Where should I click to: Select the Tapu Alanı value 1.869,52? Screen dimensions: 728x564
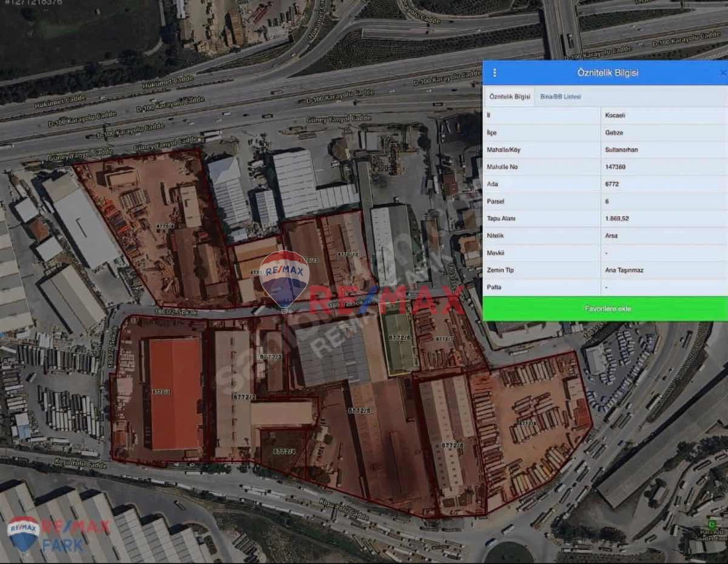[x=616, y=218]
